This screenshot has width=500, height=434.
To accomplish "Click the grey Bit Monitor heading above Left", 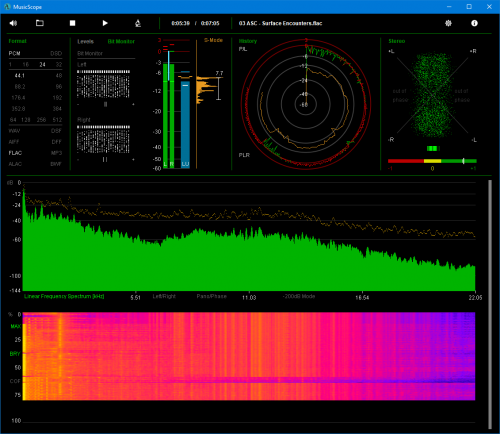I will pos(90,53).
